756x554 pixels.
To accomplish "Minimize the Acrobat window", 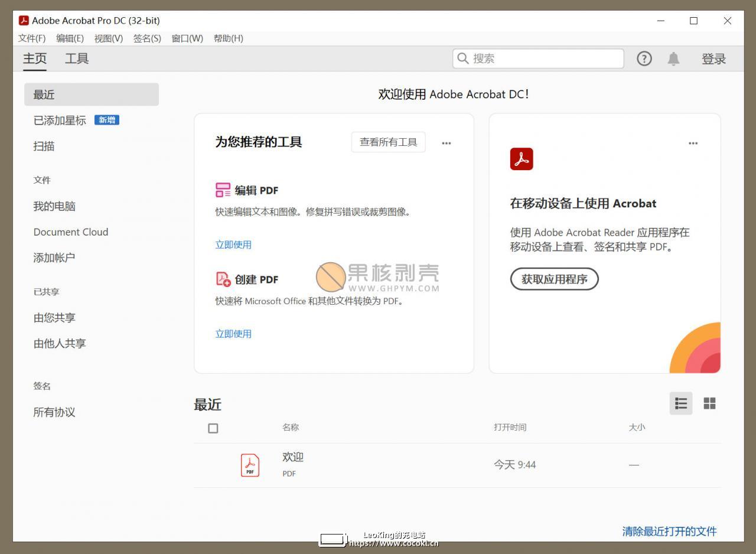I will [x=661, y=21].
